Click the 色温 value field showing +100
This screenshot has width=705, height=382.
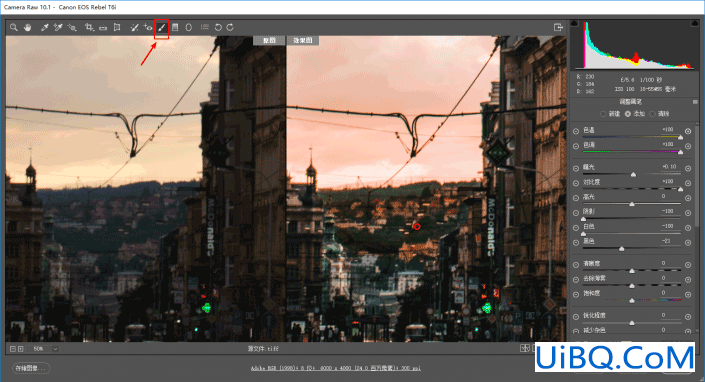(668, 129)
